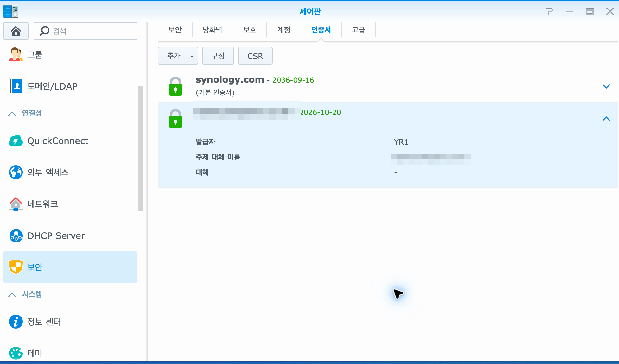Click the 발급자 field label

pyautogui.click(x=206, y=142)
